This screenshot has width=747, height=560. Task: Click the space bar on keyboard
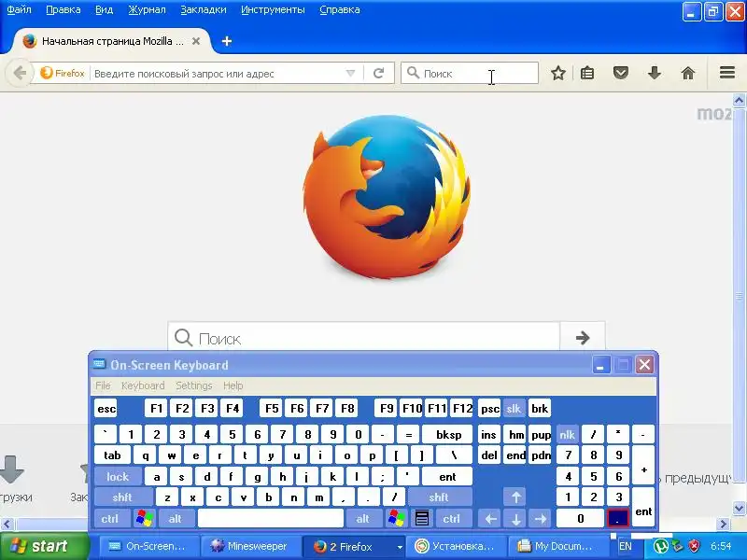(271, 518)
